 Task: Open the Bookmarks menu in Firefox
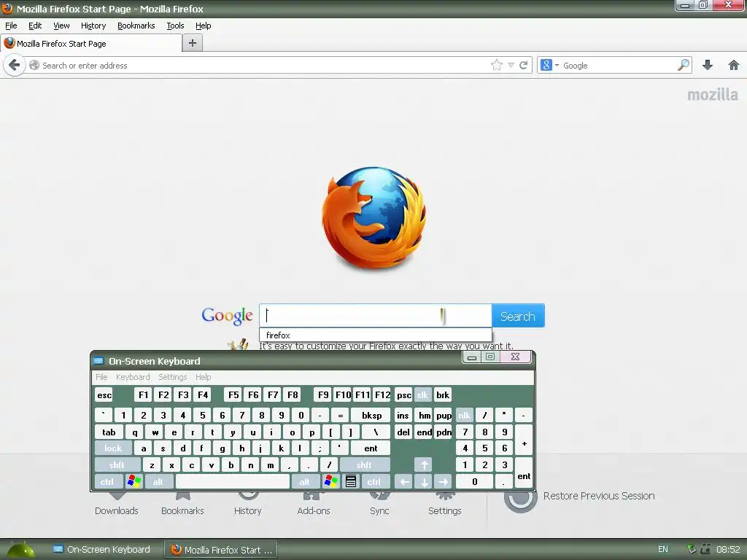click(x=136, y=26)
